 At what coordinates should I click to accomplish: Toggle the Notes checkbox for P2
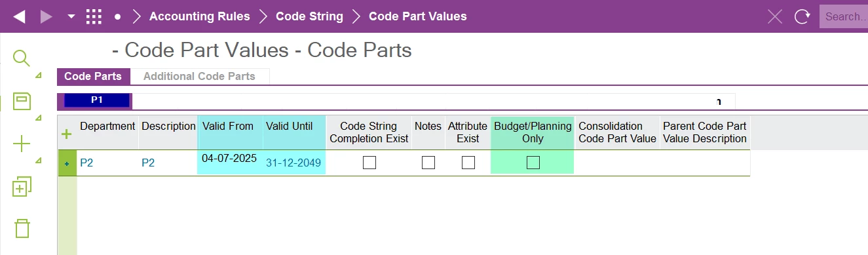428,163
